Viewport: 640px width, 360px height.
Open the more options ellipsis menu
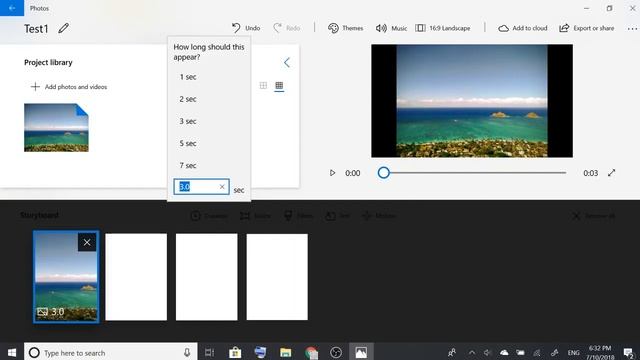tap(632, 29)
